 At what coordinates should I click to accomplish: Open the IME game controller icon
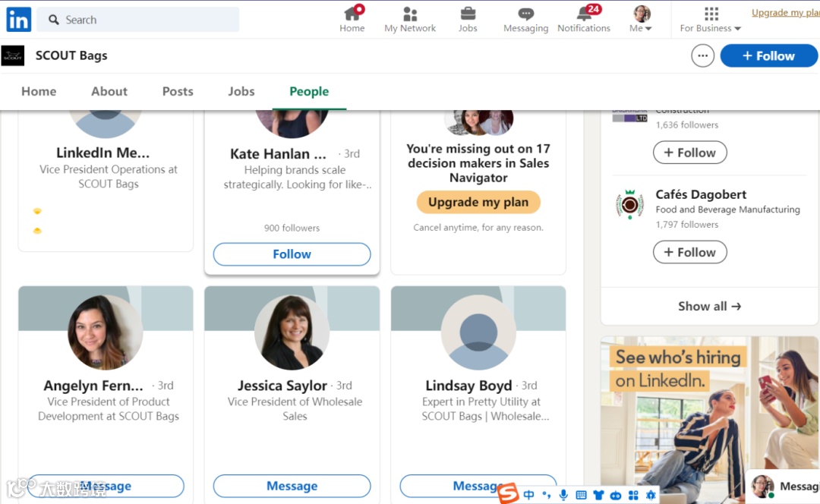point(616,495)
